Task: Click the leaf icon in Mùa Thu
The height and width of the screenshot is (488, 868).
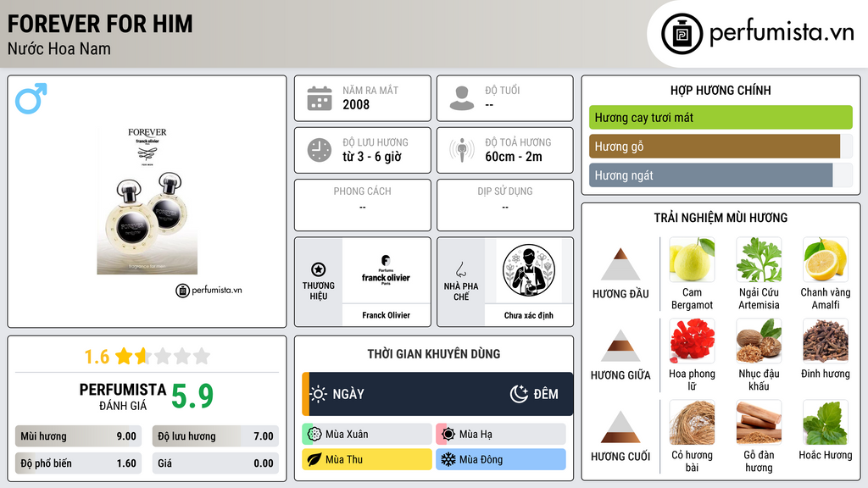Action: coord(314,459)
